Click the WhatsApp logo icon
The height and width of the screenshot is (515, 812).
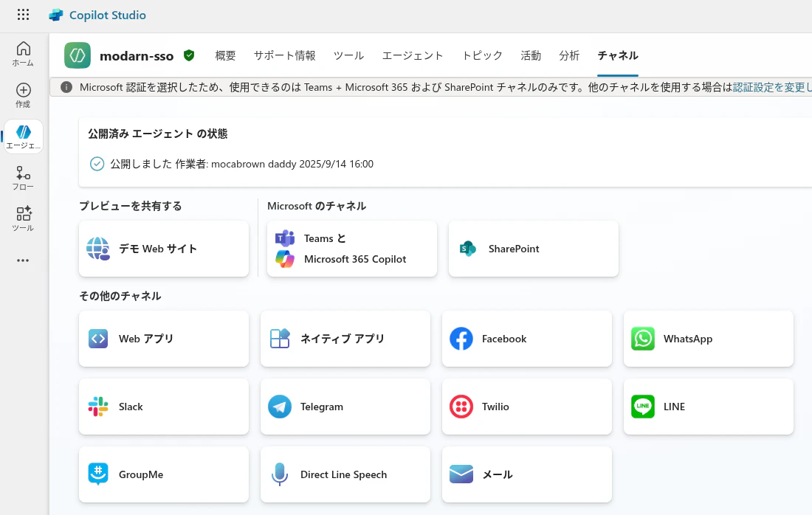tap(643, 339)
